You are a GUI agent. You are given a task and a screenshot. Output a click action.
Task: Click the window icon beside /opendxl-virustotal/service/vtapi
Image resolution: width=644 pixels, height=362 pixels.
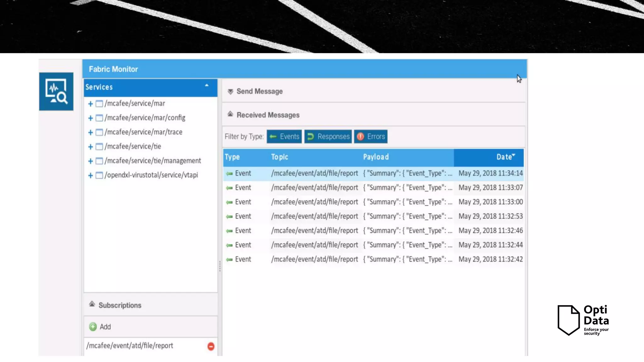[99, 175]
